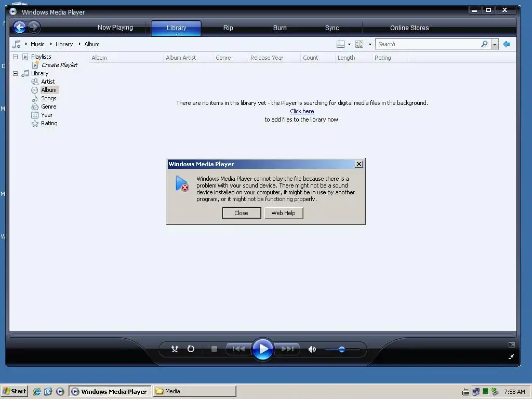
Task: Select the Songs tree item
Action: click(x=48, y=98)
